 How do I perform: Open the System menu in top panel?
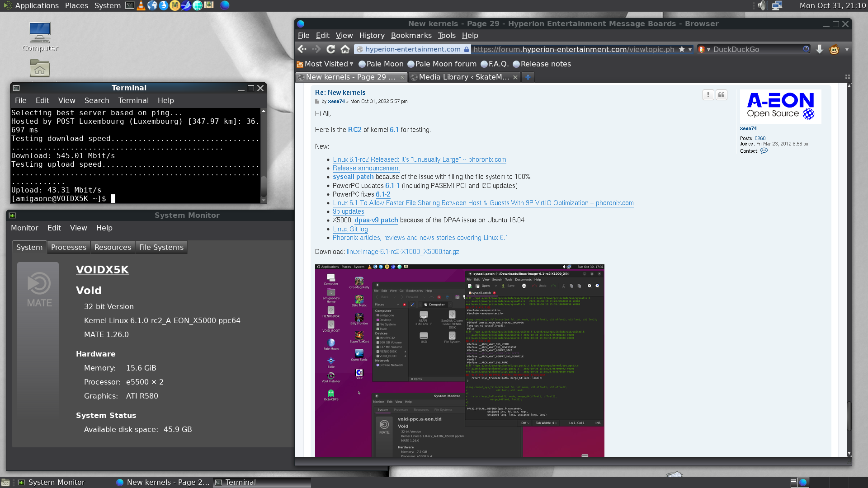click(108, 5)
